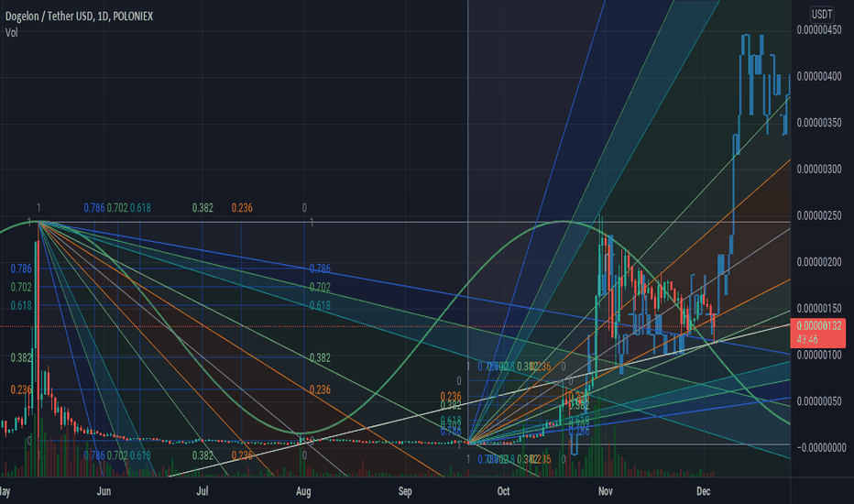Click the Jun label on the time axis
The image size is (854, 504).
click(104, 491)
